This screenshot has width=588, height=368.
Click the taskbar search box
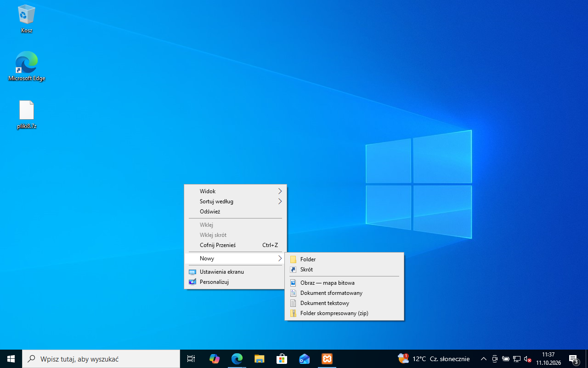tap(101, 359)
